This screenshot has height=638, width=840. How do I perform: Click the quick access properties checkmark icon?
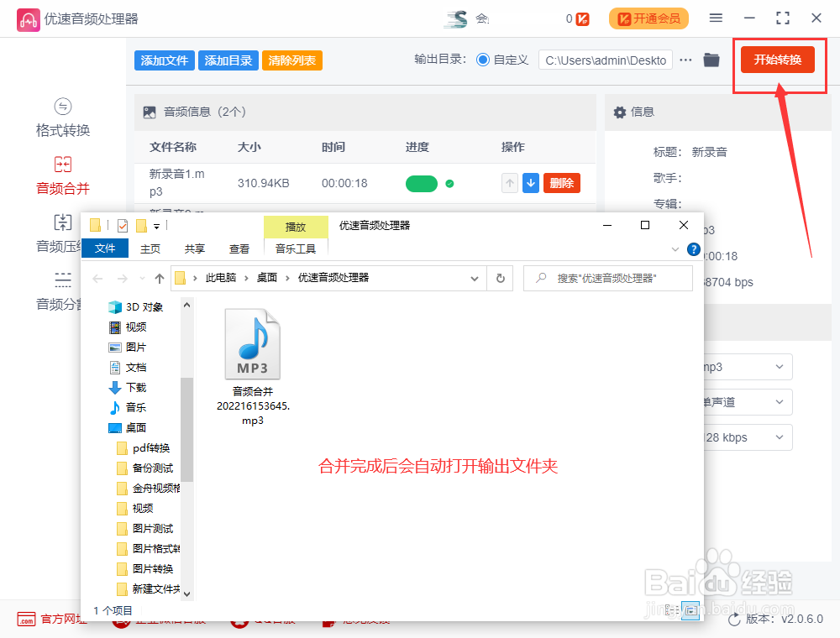[x=123, y=226]
